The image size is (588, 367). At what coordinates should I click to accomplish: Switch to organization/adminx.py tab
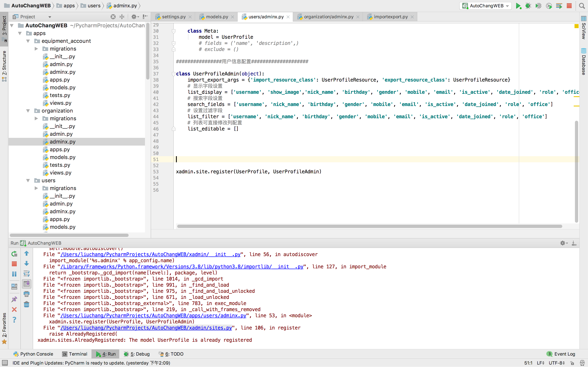(x=328, y=17)
